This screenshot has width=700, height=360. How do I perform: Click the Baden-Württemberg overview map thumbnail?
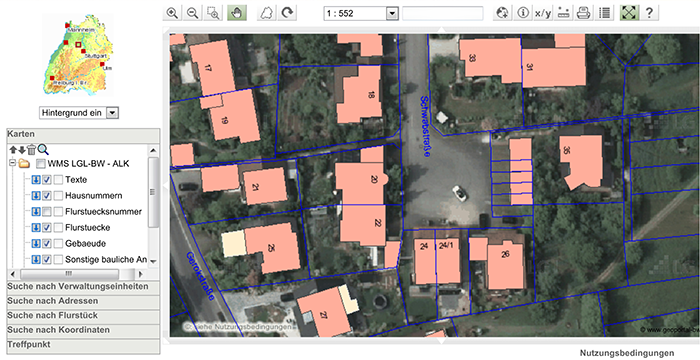[x=78, y=54]
